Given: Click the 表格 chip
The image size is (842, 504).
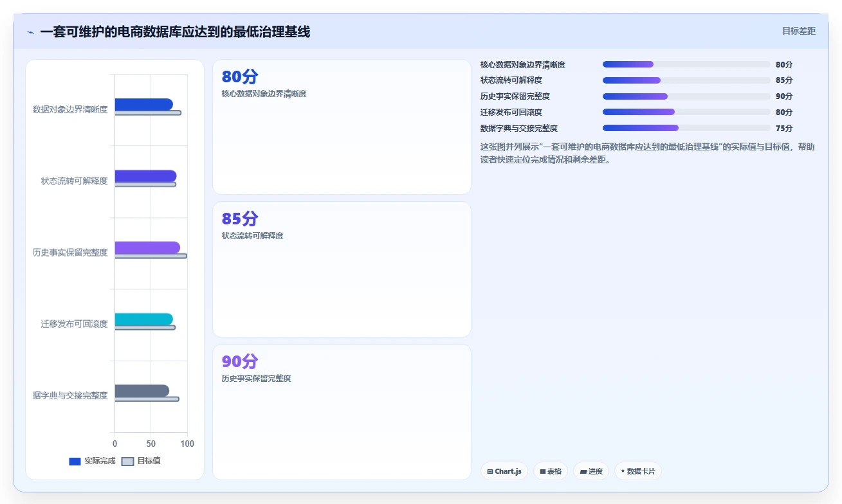Looking at the screenshot, I should click(551, 471).
